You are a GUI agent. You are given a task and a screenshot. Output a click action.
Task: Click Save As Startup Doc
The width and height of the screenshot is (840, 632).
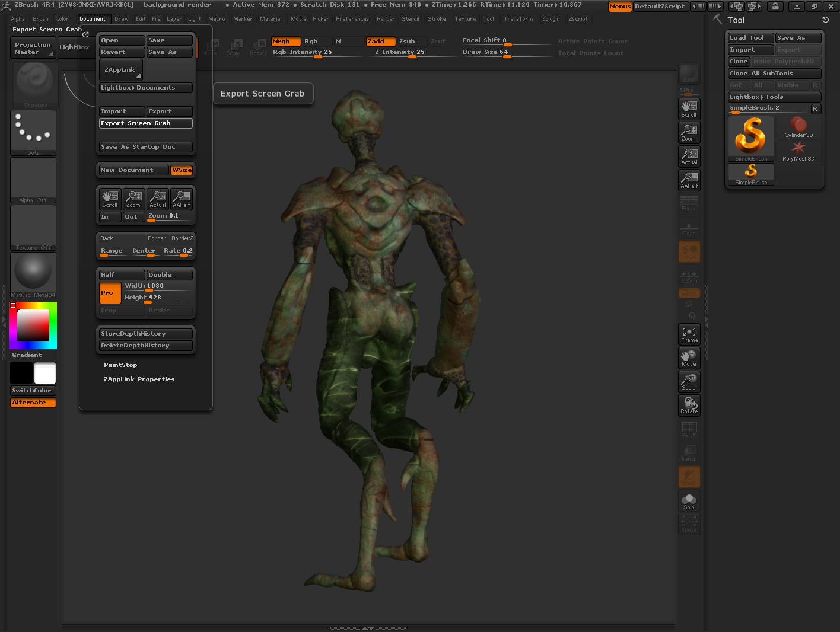click(x=146, y=147)
